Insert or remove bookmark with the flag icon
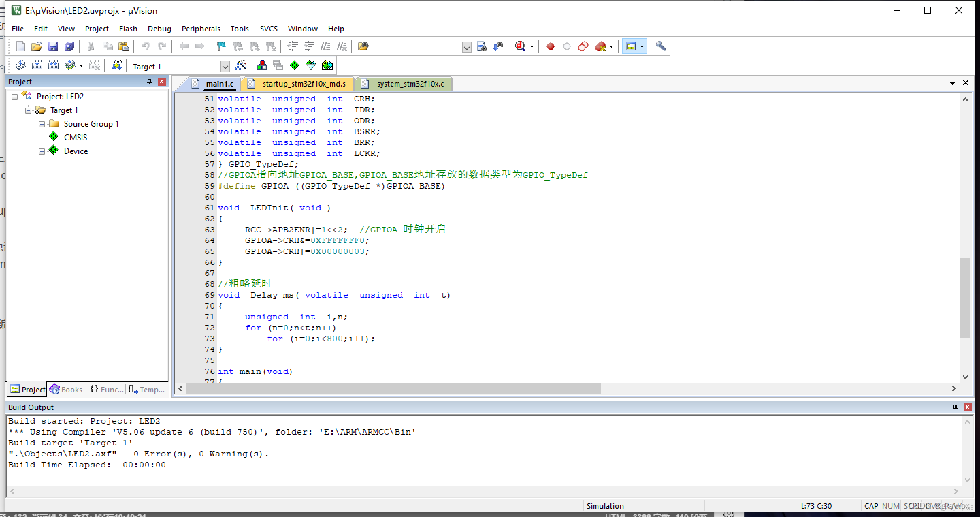The width and height of the screenshot is (980, 517). (221, 46)
